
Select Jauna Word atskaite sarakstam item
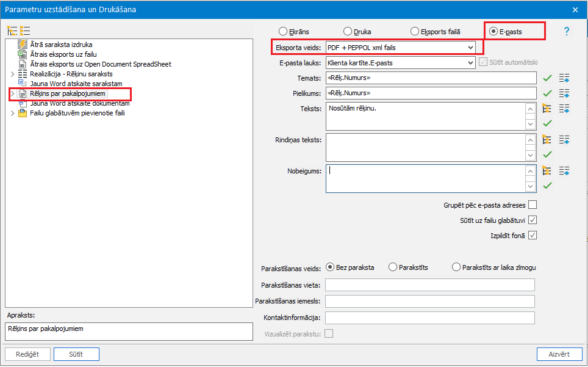point(76,83)
